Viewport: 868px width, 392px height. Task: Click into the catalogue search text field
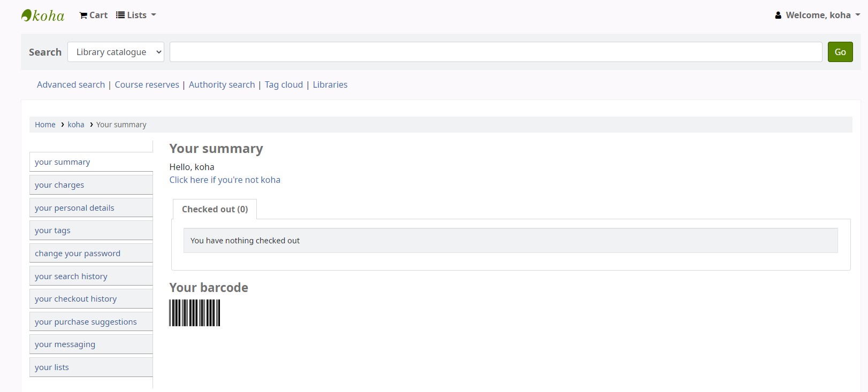point(496,52)
